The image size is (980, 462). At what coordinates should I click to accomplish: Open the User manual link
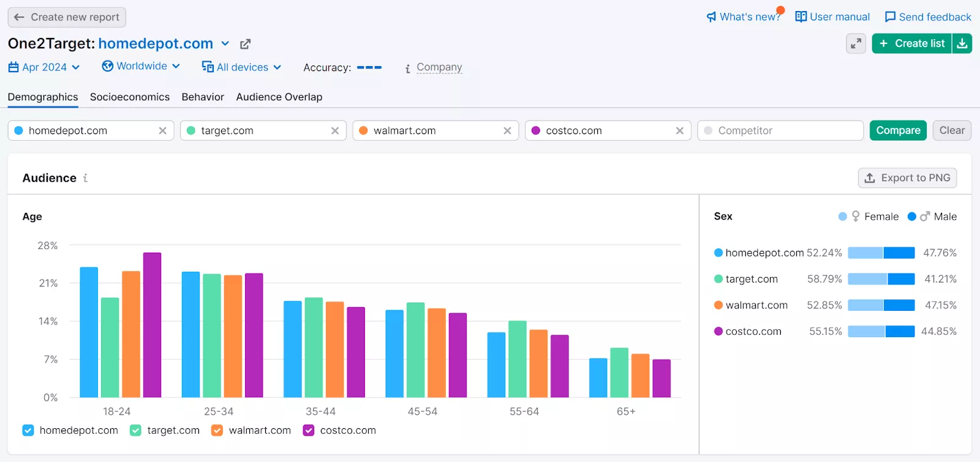[x=840, y=17]
